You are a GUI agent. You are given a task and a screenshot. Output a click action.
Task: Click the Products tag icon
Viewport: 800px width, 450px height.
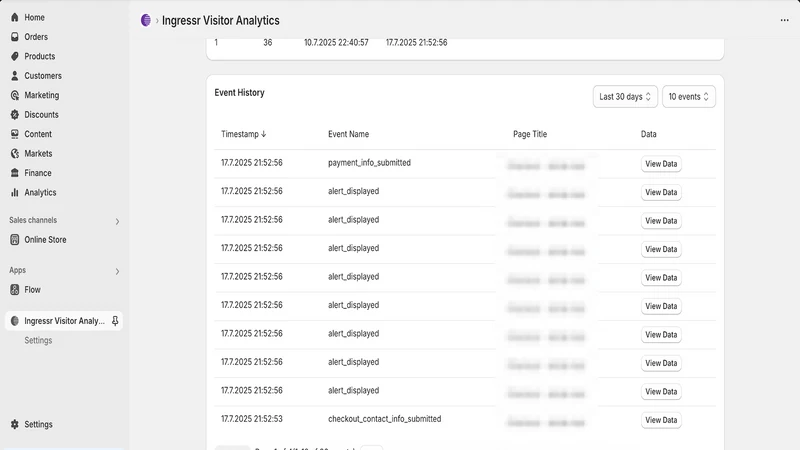click(15, 56)
